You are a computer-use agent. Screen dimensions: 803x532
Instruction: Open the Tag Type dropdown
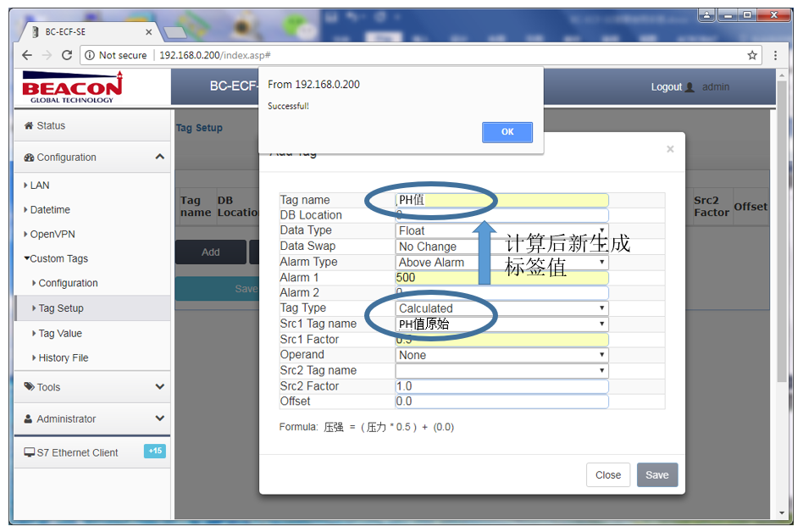[x=501, y=308]
